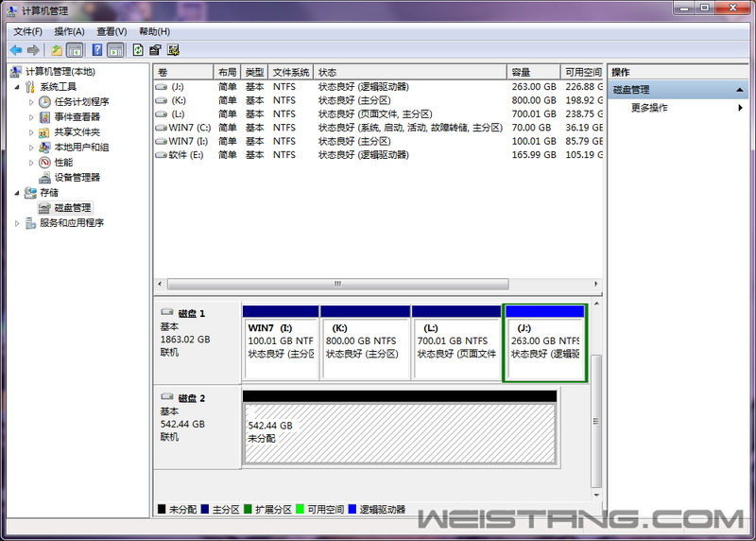Click the Computer Management (Local) root icon
The width and height of the screenshot is (756, 541).
[x=16, y=72]
